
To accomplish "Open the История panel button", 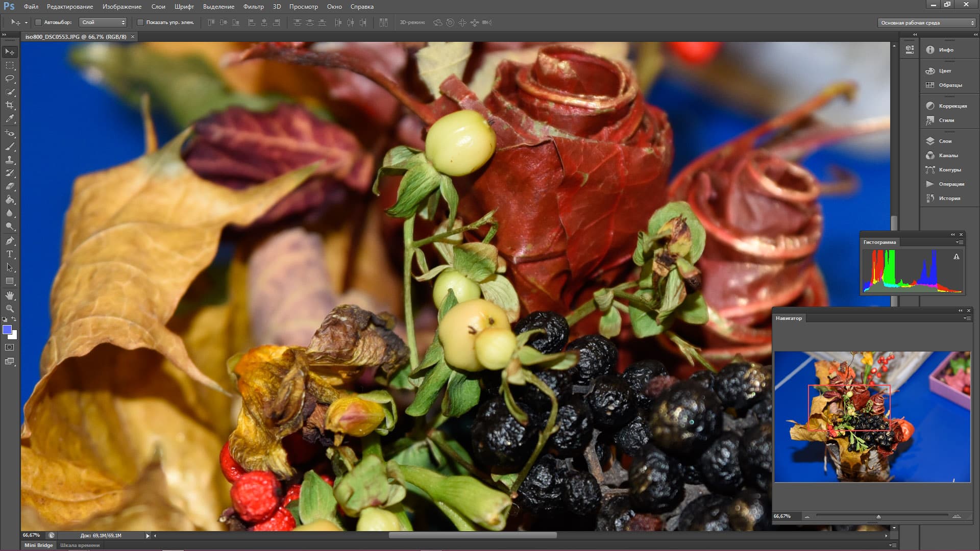I will (x=948, y=198).
